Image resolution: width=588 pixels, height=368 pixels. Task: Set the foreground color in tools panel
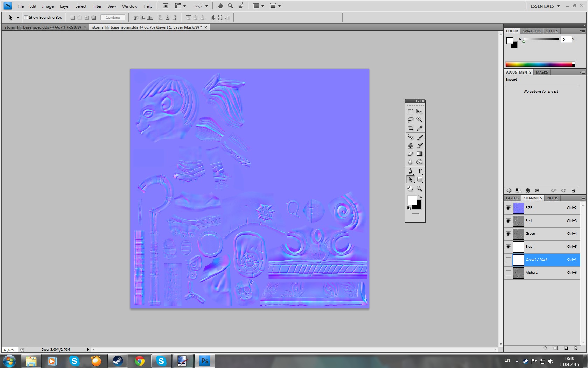[412, 200]
